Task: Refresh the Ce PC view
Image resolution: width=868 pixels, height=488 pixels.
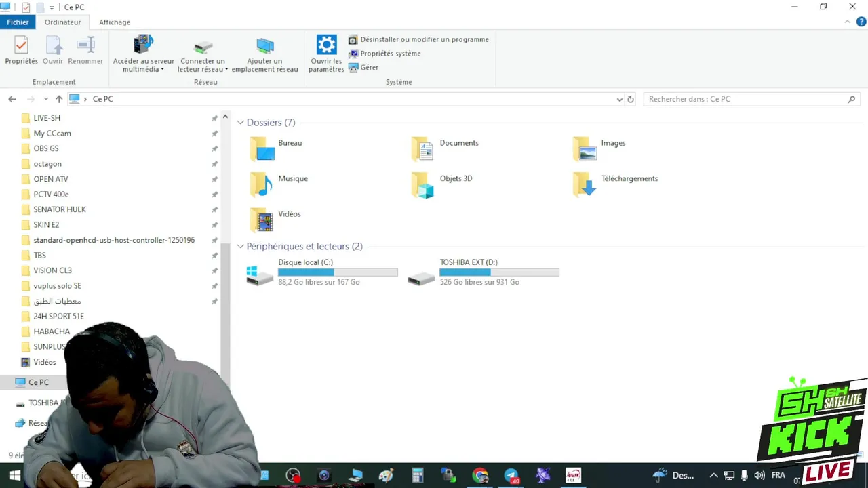Action: coord(631,99)
